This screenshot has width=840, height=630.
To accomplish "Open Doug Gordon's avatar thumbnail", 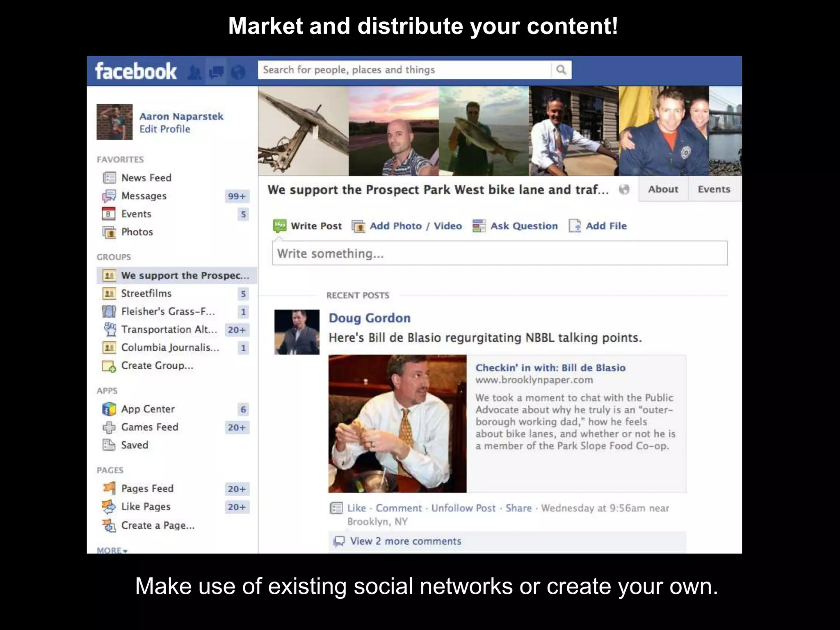I will [x=297, y=332].
